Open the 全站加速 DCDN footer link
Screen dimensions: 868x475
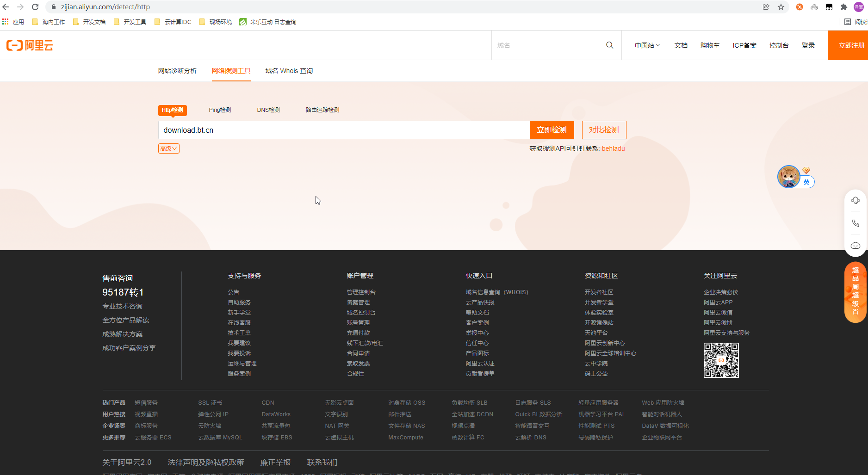point(472,414)
